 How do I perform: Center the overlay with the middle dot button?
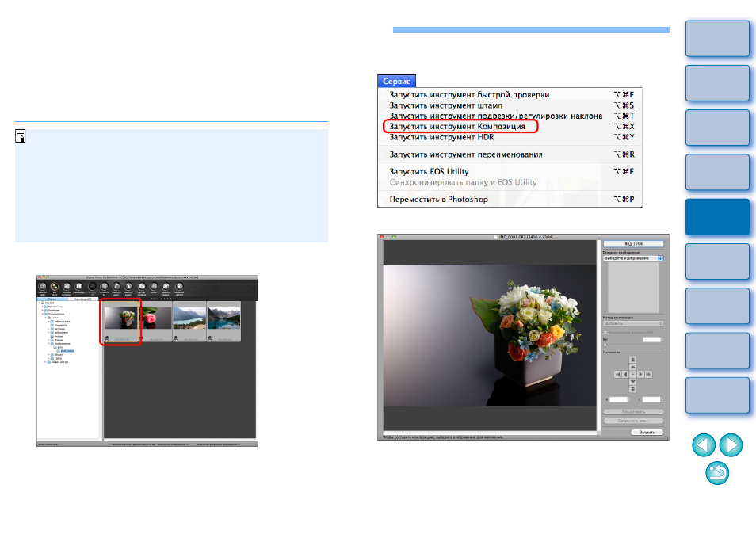pos(632,375)
